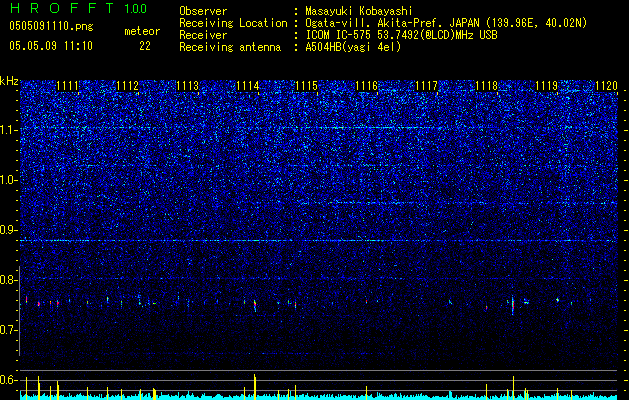Select antenna text A504HB(yagi 4el)
Image resolution: width=629 pixels, height=400 pixels.
(x=353, y=47)
